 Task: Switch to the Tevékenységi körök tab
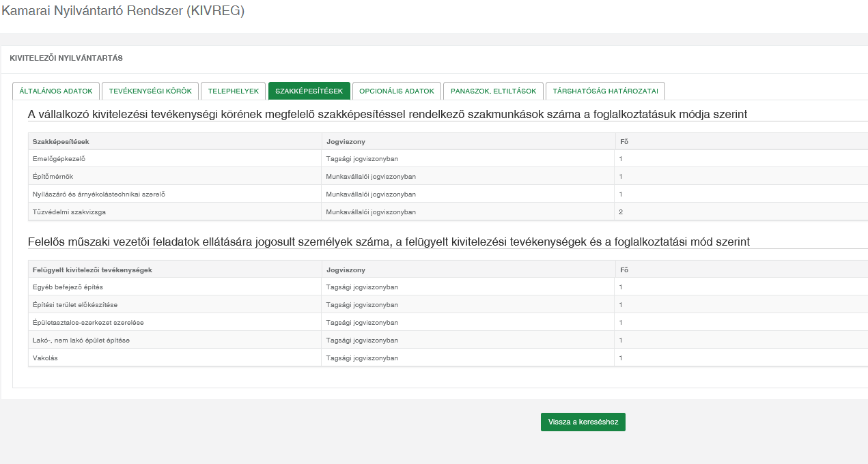tap(150, 91)
